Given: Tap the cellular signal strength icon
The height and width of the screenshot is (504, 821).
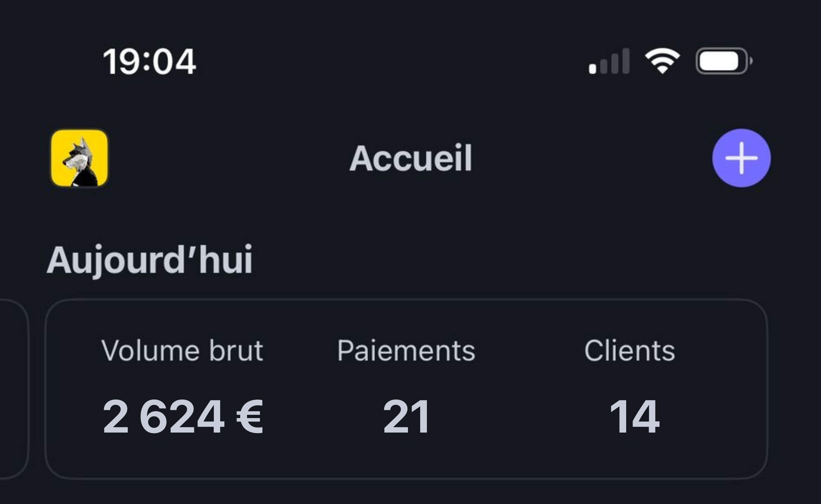Looking at the screenshot, I should [x=609, y=61].
